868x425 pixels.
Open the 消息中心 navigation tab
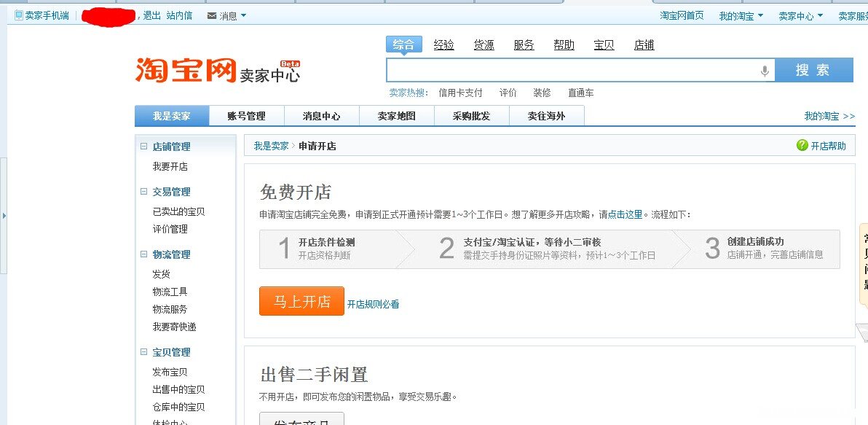pos(322,116)
